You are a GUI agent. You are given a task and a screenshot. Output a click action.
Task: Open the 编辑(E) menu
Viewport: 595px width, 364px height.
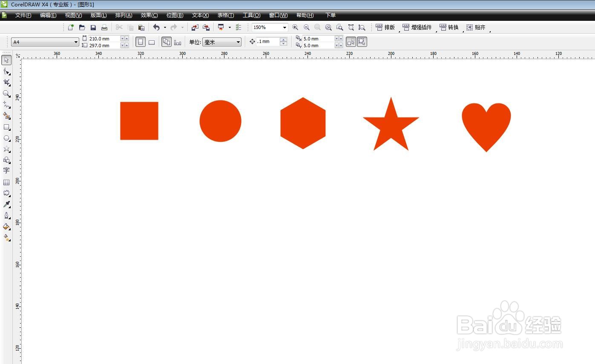(x=48, y=15)
